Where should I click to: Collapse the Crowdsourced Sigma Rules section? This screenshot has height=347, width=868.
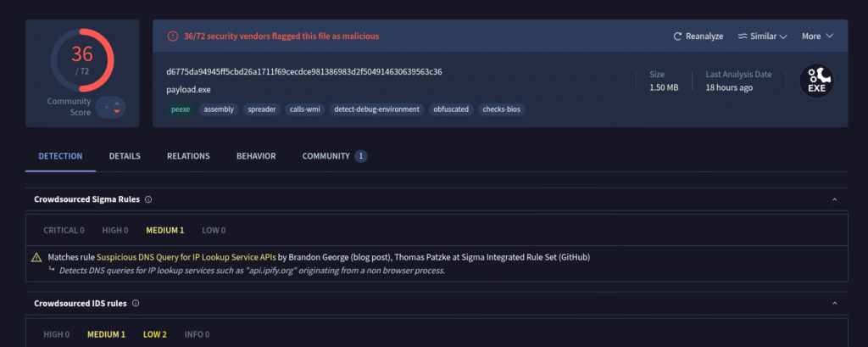click(834, 199)
